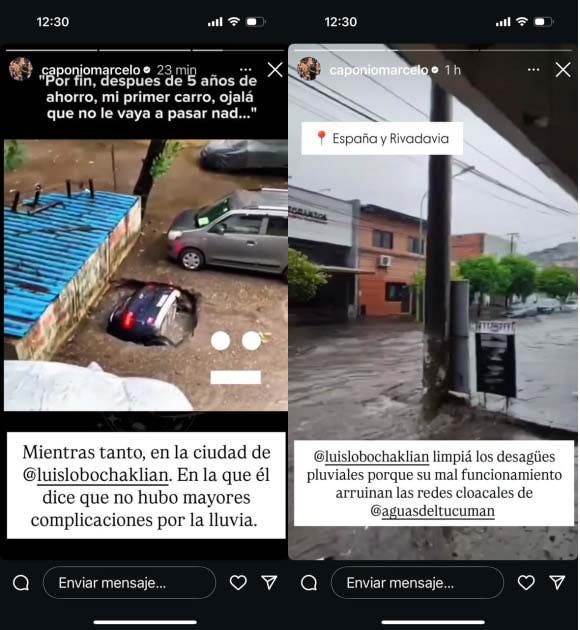Image resolution: width=580 pixels, height=630 pixels.
Task: Open the @aguasdeltucuman mention
Action: click(433, 511)
